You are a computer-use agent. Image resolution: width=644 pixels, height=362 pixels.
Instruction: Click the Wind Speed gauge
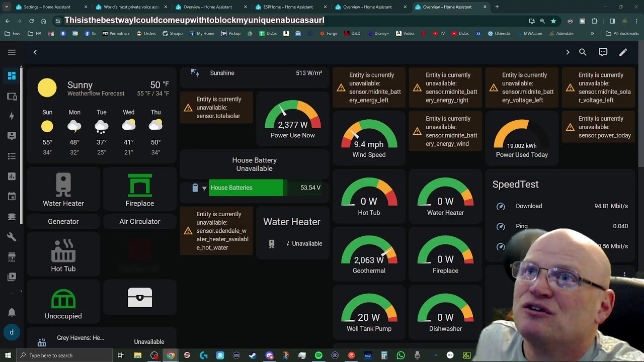[x=369, y=139]
